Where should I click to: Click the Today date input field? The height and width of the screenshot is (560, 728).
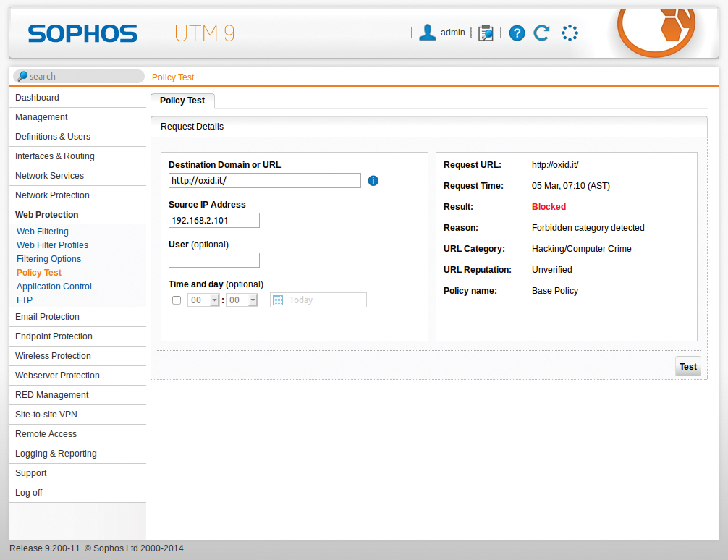coord(322,300)
